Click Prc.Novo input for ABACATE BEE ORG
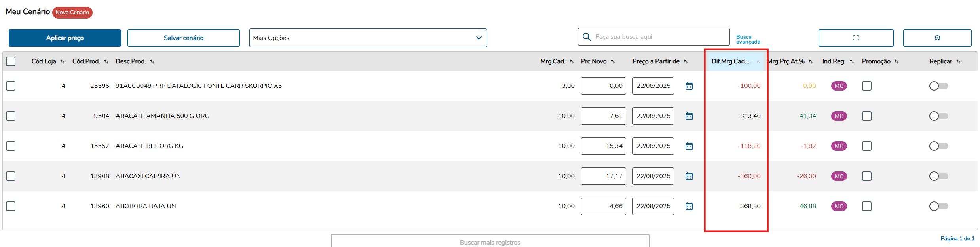Image resolution: width=980 pixels, height=247 pixels. click(603, 146)
